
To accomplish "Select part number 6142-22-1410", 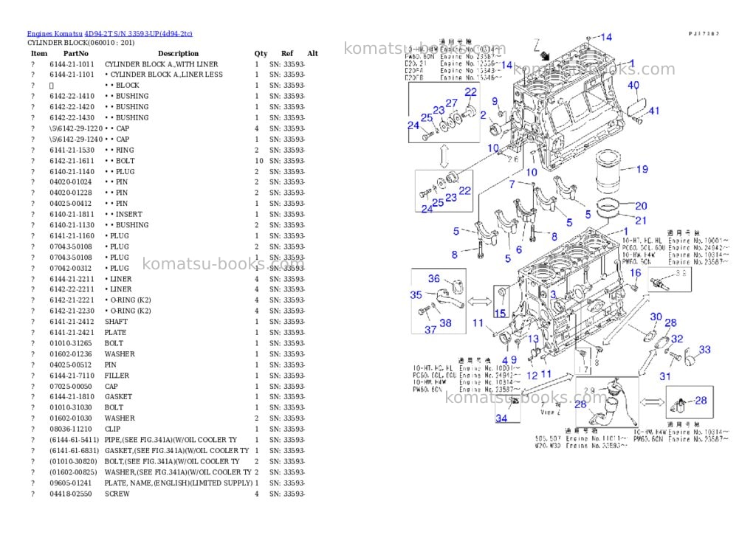I will click(72, 96).
